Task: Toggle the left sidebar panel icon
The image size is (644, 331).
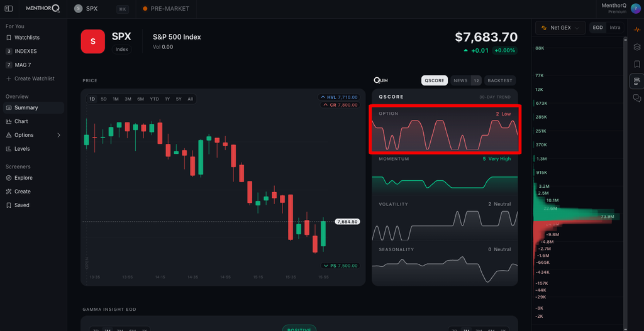Action: click(9, 9)
